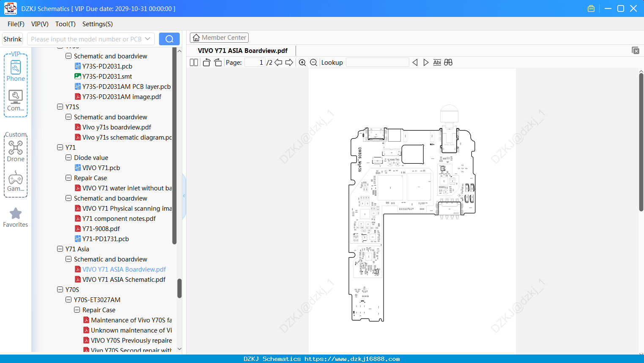Screen dimensions: 644x363
Task: Open the Settings(S) menu
Action: [x=98, y=24]
